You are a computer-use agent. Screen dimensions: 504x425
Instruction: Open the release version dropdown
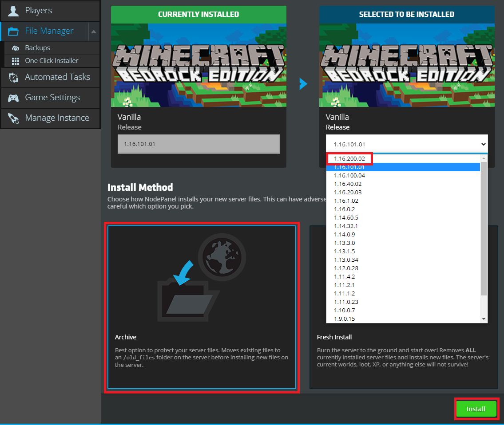tap(406, 144)
